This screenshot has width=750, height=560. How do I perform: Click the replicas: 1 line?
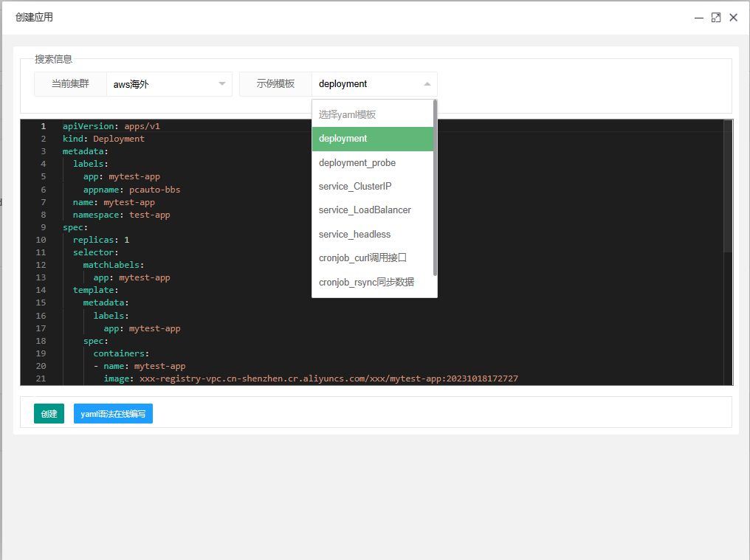point(101,240)
